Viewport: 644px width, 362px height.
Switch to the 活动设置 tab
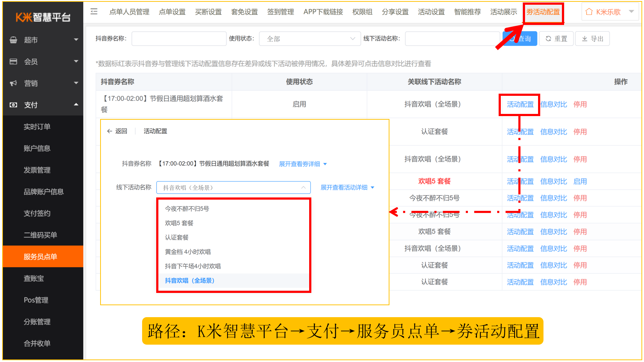point(431,12)
